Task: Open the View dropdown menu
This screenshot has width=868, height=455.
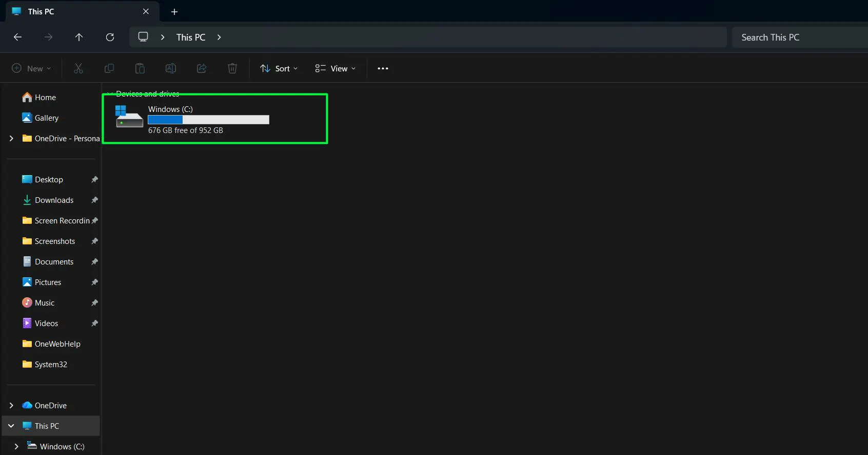Action: [x=336, y=68]
